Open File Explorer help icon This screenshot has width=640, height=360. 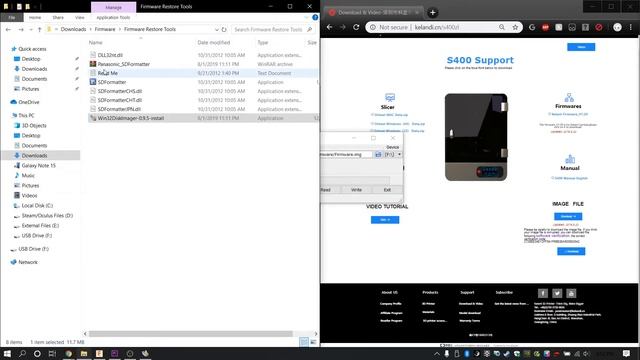click(x=315, y=18)
